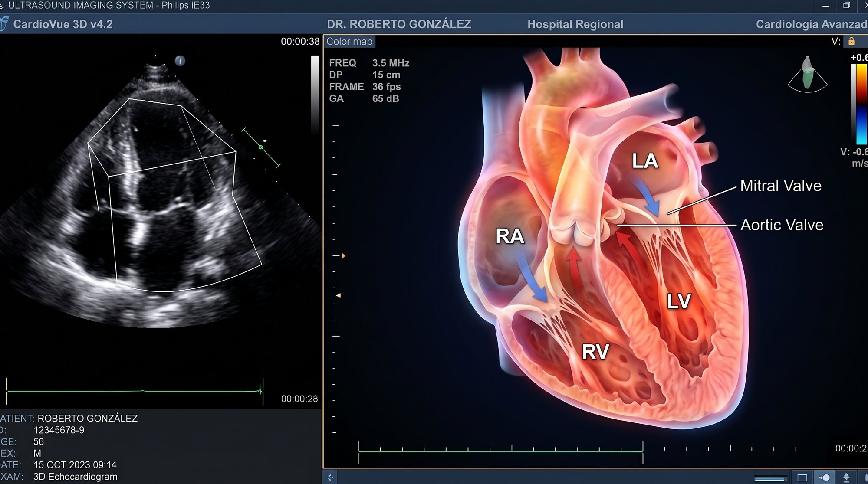
Task: Restore the ultrasound imaging window size
Action: point(846,6)
